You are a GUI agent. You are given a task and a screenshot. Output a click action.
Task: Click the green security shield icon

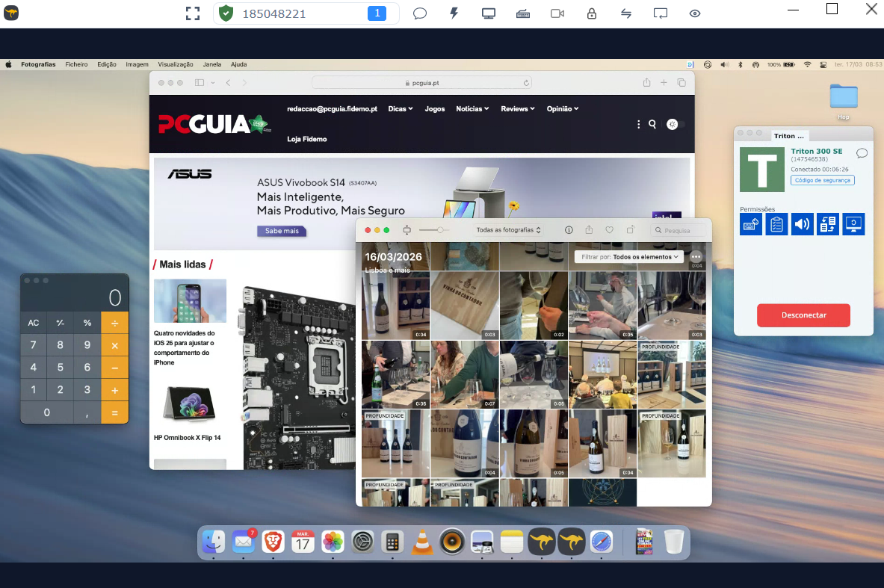click(226, 13)
